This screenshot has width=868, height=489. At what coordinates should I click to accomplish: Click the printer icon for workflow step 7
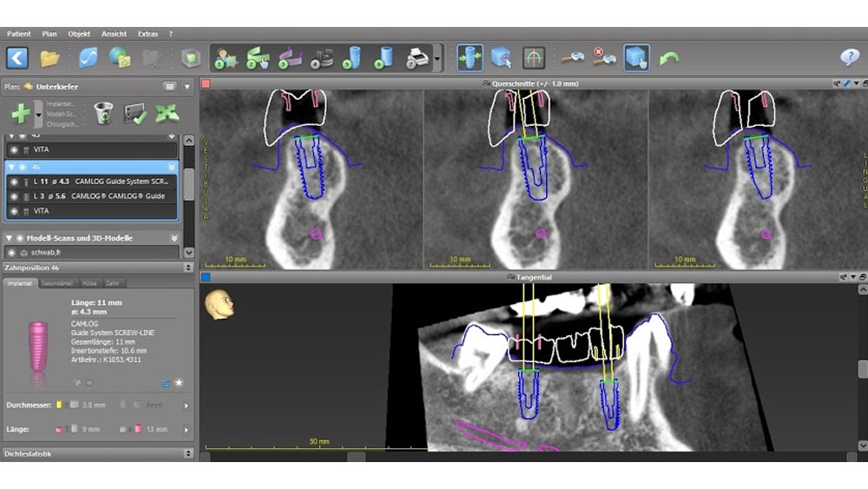418,58
